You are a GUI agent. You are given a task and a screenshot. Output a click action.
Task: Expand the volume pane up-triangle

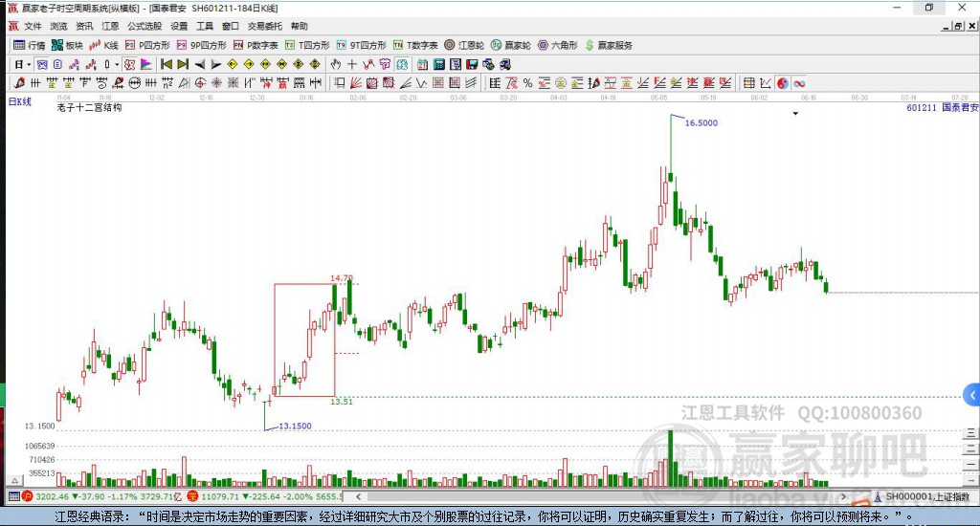click(14, 480)
